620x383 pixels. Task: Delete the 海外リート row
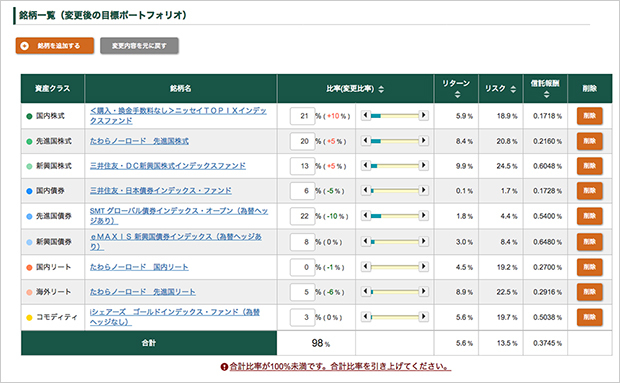pos(590,292)
